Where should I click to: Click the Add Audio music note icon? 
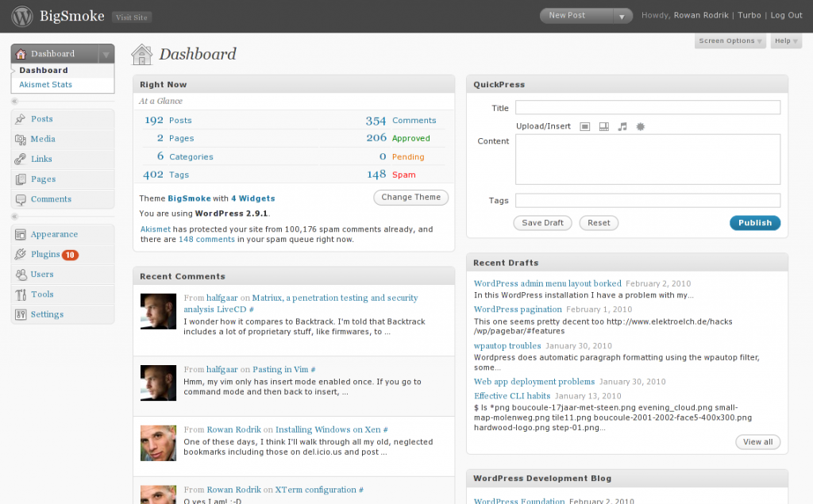pyautogui.click(x=622, y=126)
